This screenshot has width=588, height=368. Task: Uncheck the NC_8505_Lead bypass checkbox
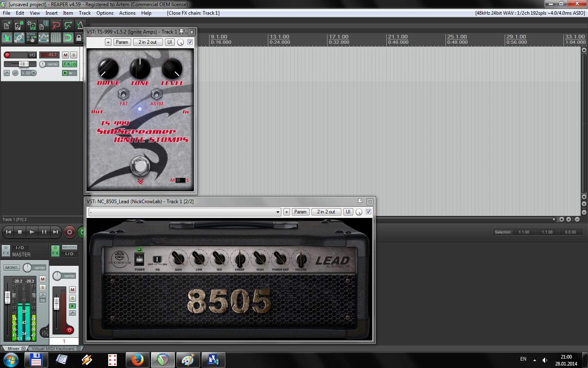click(368, 212)
